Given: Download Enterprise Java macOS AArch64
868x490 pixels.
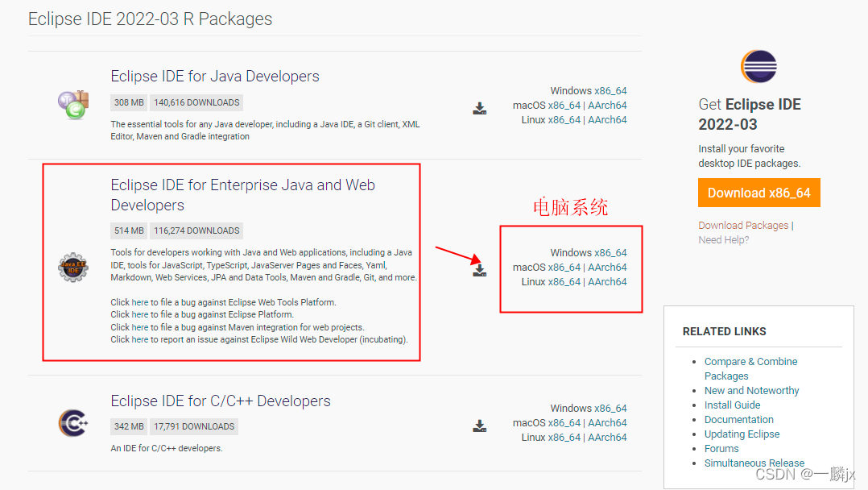Looking at the screenshot, I should tap(607, 268).
